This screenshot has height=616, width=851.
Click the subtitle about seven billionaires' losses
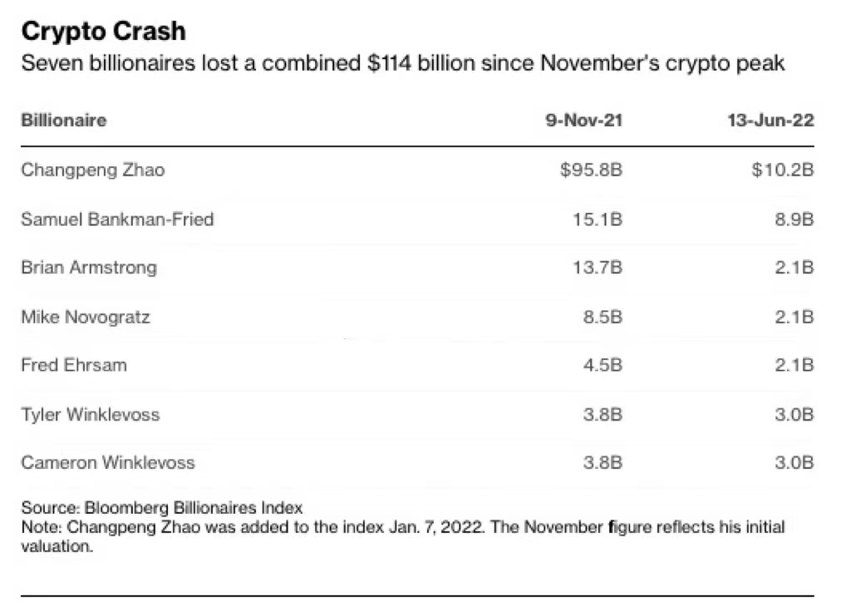pyautogui.click(x=402, y=63)
